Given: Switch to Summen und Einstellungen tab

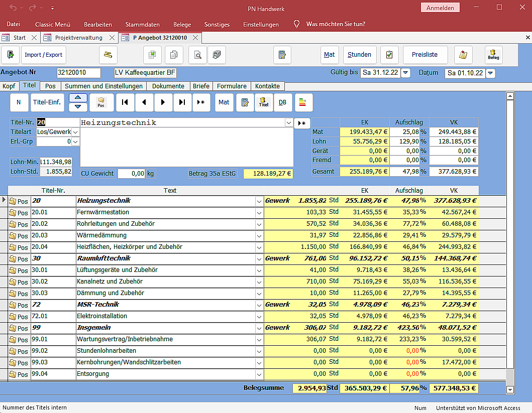Looking at the screenshot, I should click(x=104, y=86).
